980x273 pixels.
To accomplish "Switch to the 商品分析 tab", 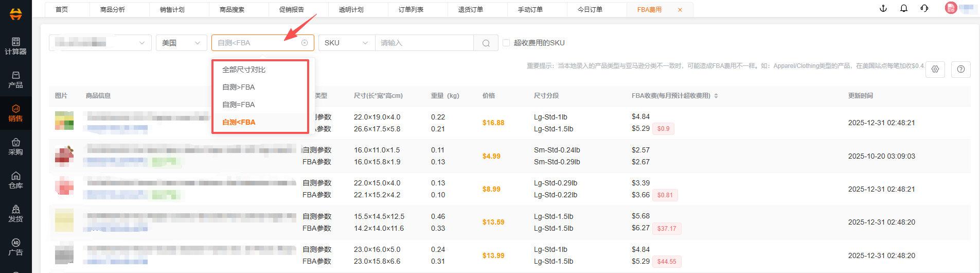I will click(112, 9).
